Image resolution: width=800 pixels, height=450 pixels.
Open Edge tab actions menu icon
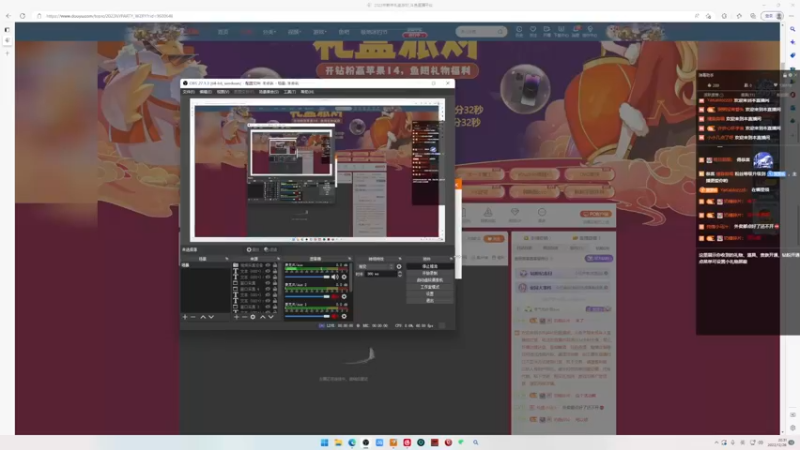tap(7, 30)
